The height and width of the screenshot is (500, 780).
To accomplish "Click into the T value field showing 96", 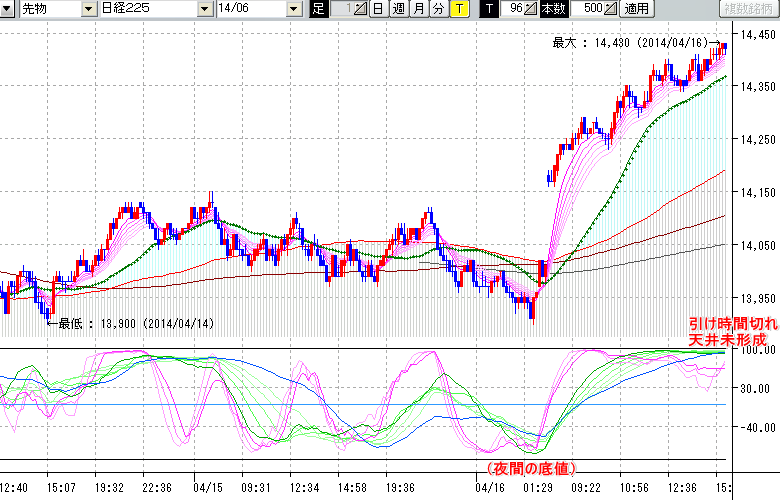I will coord(514,9).
